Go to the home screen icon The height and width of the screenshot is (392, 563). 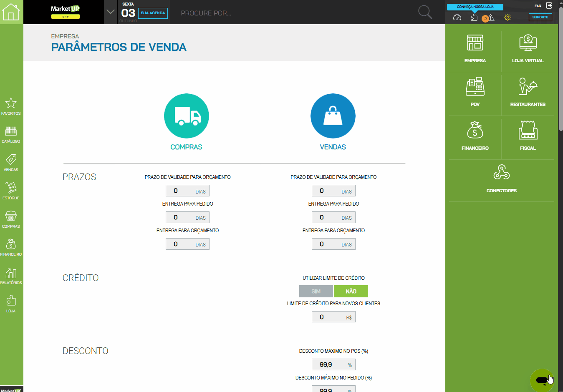point(11,12)
